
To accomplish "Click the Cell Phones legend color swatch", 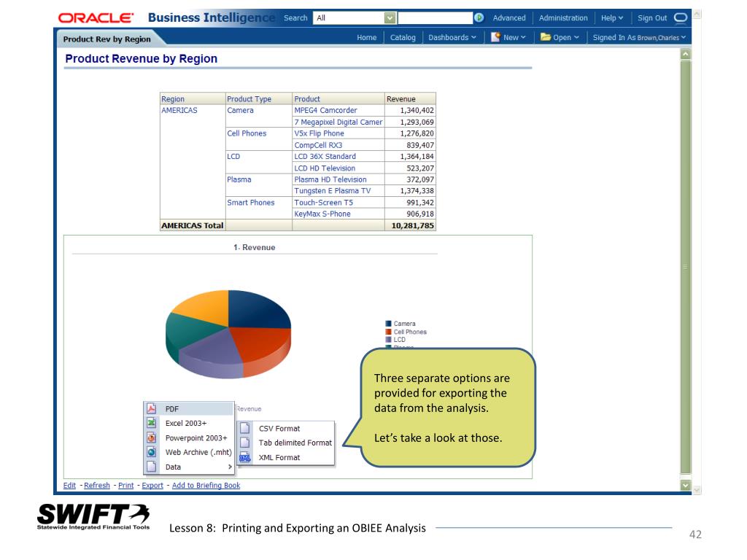I will pyautogui.click(x=388, y=332).
